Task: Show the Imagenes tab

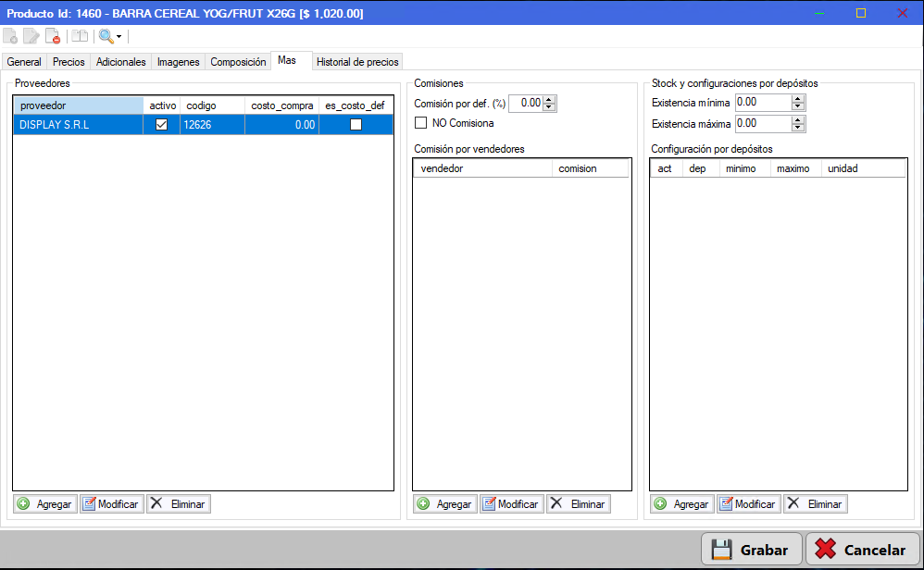Action: [x=178, y=62]
